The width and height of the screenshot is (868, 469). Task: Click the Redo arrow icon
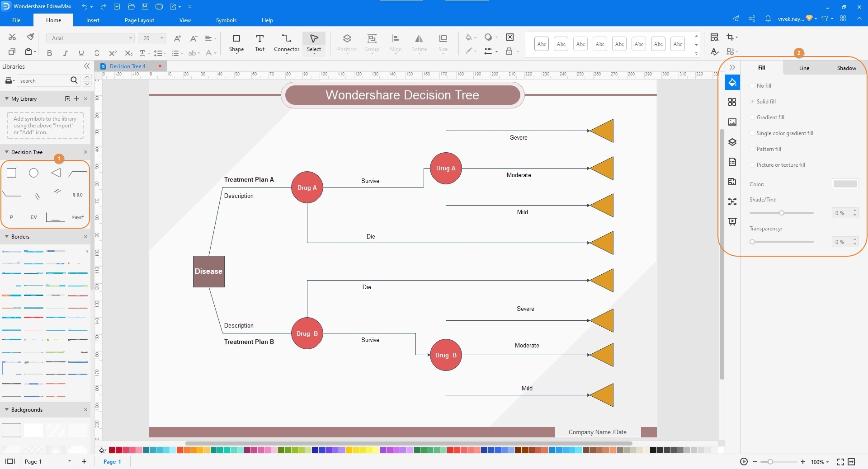pos(103,6)
